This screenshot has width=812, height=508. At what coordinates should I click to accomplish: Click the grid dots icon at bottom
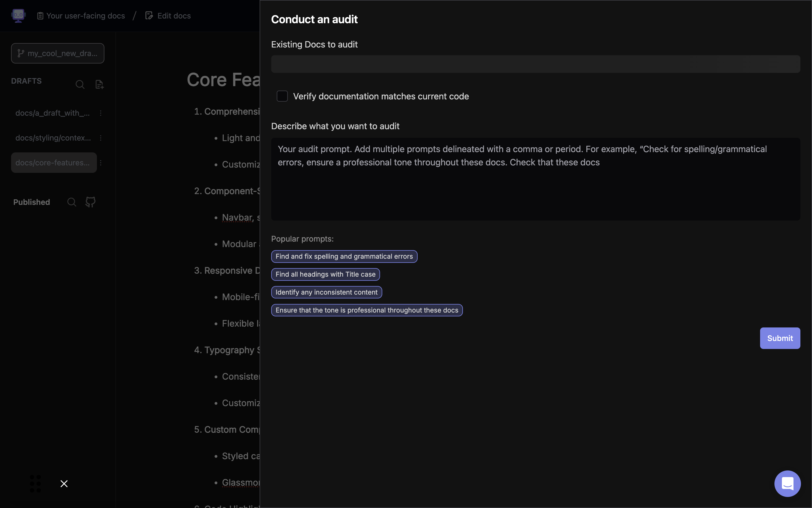coord(35,483)
